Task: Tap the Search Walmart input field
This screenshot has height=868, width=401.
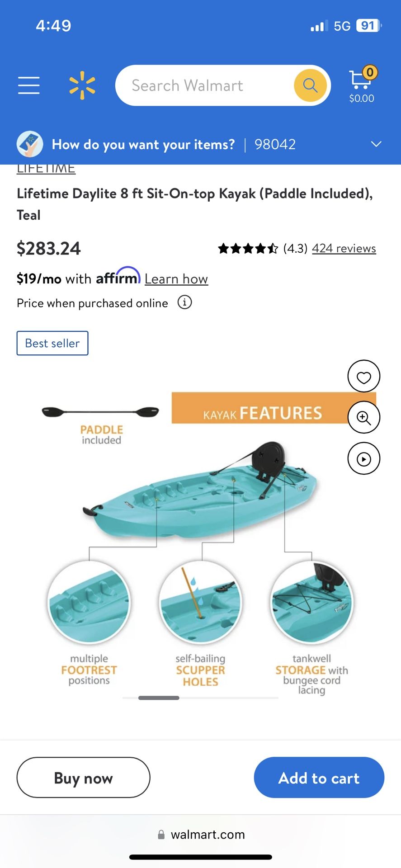Action: pyautogui.click(x=203, y=85)
